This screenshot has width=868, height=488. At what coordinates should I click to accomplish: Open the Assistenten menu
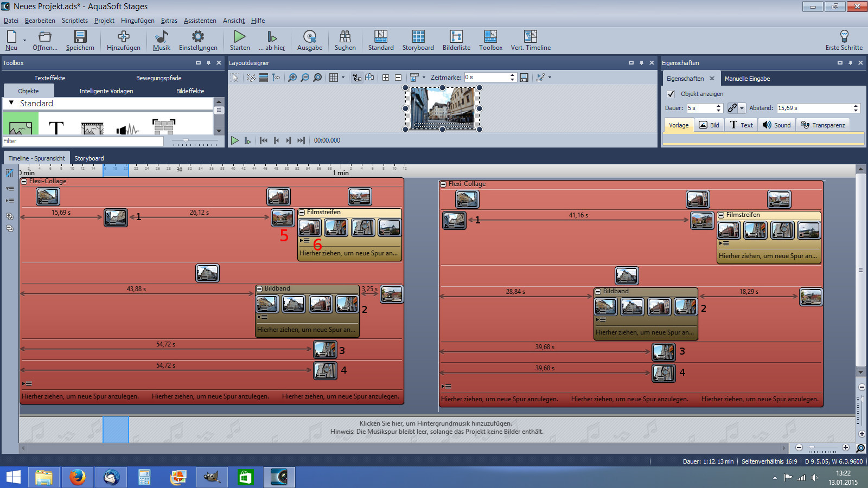(x=200, y=21)
